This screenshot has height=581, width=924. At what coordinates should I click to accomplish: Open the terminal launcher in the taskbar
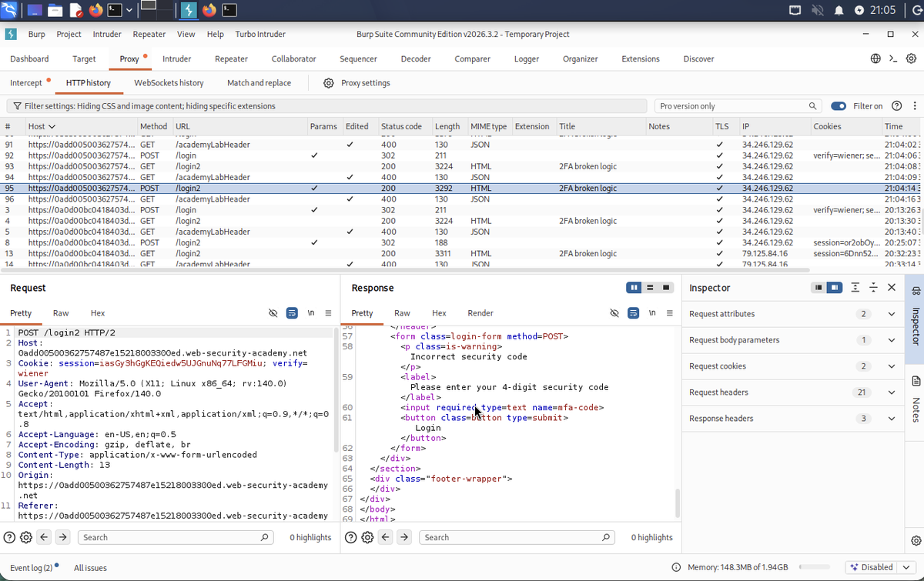(114, 10)
